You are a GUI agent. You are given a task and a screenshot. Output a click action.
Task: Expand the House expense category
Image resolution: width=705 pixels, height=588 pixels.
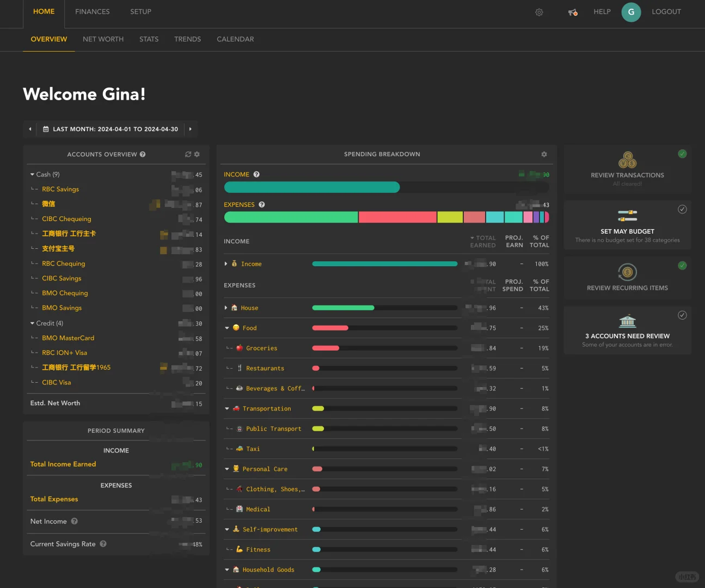[x=226, y=308]
